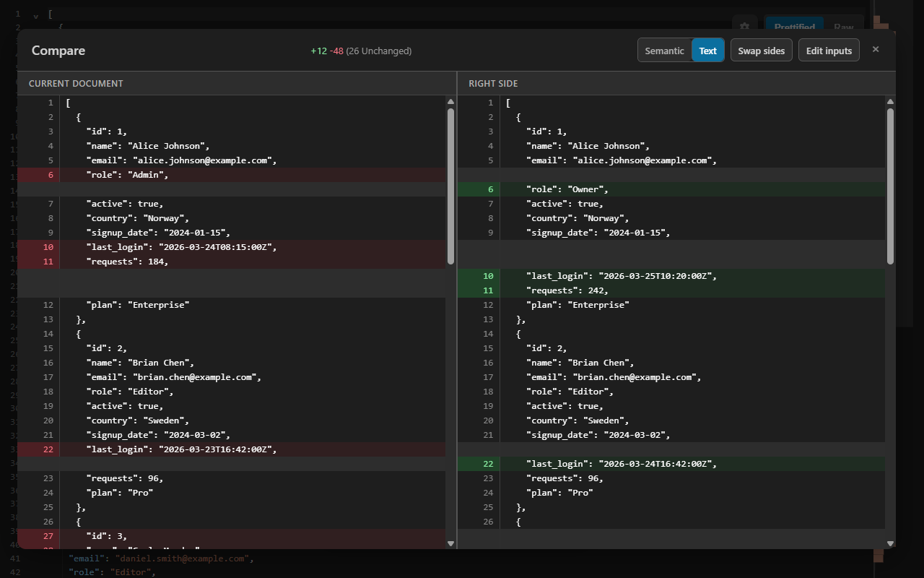Click right pane scroll down arrow
Image resolution: width=924 pixels, height=578 pixels.
coord(890,543)
